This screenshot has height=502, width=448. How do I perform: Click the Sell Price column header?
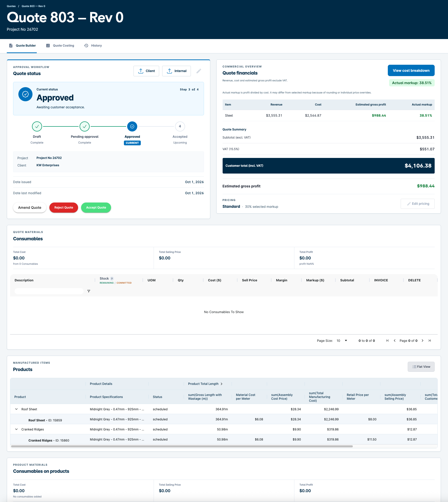pyautogui.click(x=250, y=280)
